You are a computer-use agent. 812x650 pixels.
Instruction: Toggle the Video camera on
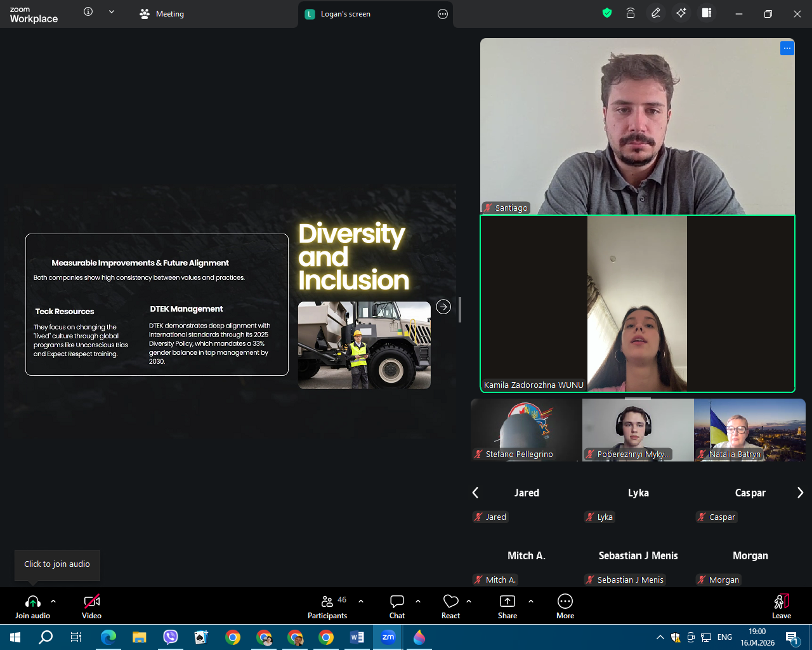[x=92, y=606]
